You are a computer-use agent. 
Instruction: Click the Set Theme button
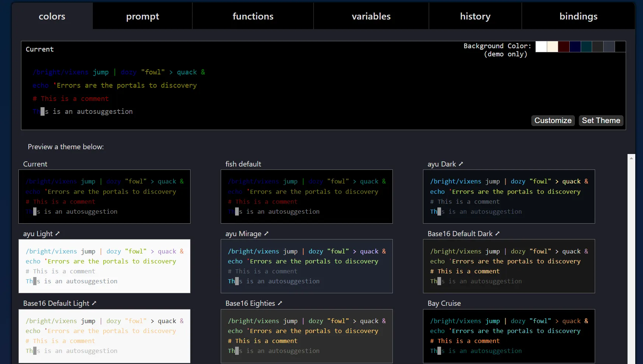pos(601,120)
